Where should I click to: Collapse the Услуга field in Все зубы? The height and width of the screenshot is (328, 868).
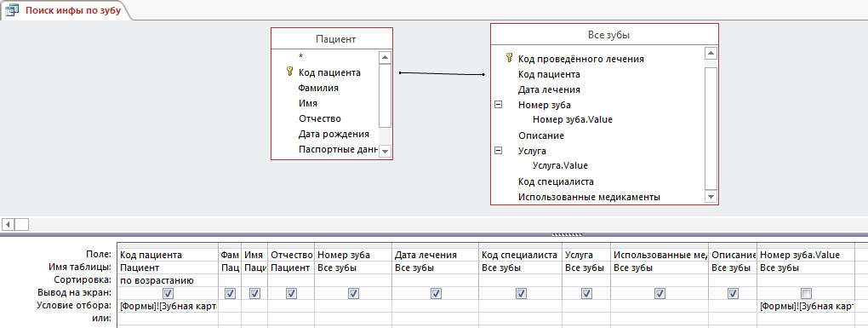click(498, 150)
